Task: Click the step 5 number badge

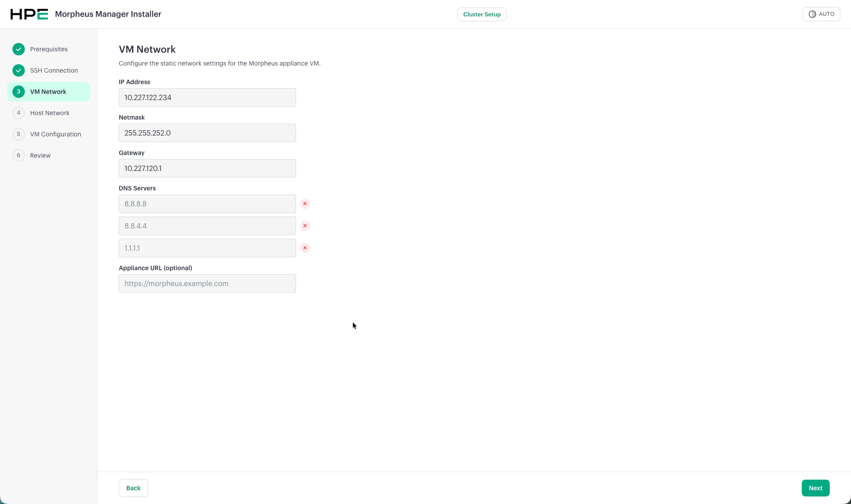Action: (19, 134)
